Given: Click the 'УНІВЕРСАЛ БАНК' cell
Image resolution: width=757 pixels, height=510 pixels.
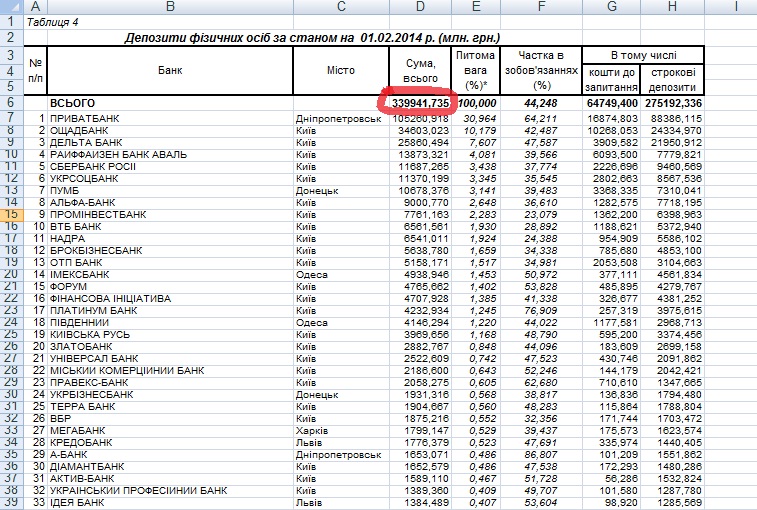Looking at the screenshot, I should coord(170,358).
